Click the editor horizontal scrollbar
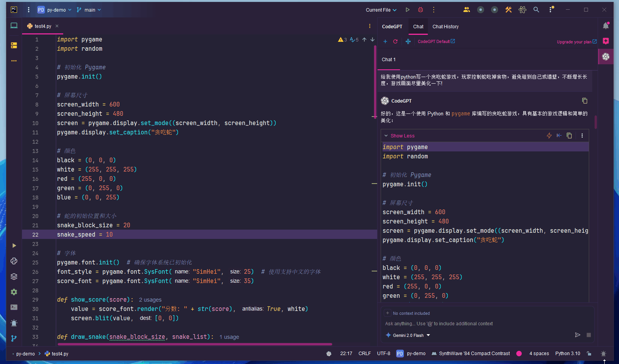 [x=195, y=344]
